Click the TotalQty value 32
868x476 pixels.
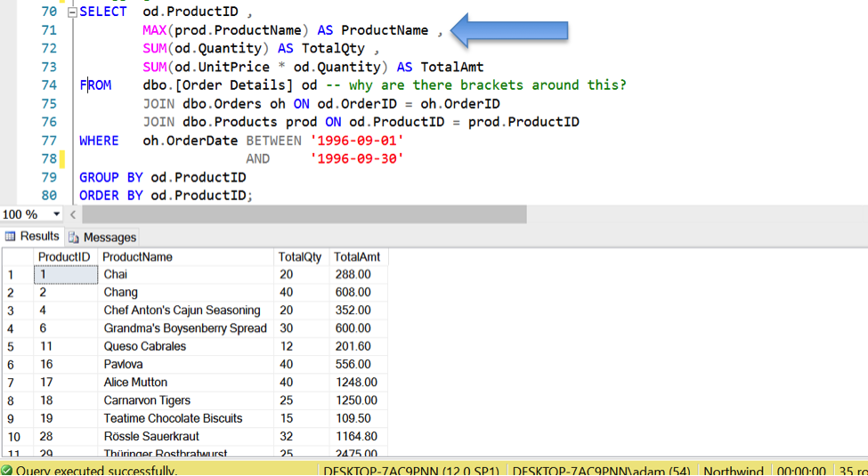pyautogui.click(x=301, y=437)
